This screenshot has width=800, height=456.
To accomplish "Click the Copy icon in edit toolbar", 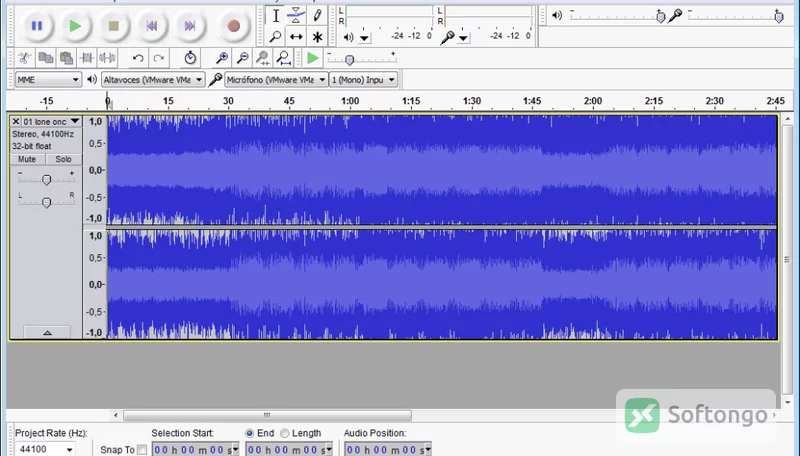I will click(x=45, y=58).
